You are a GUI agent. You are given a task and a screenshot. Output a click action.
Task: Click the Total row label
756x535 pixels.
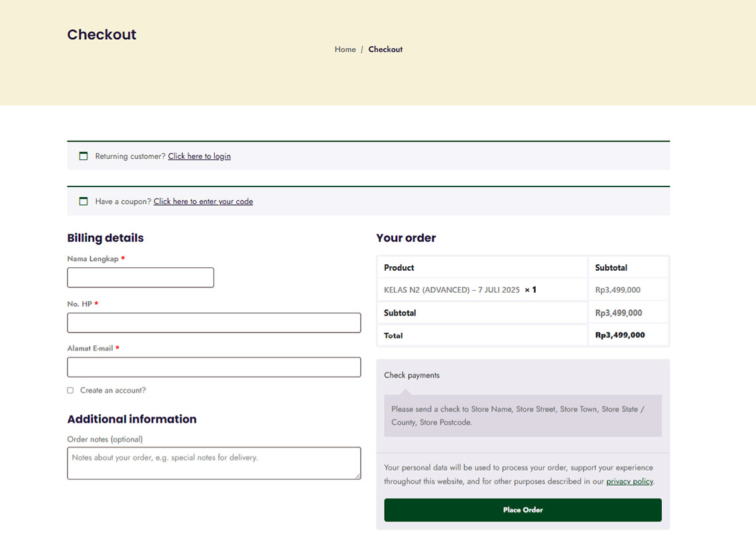[393, 335]
